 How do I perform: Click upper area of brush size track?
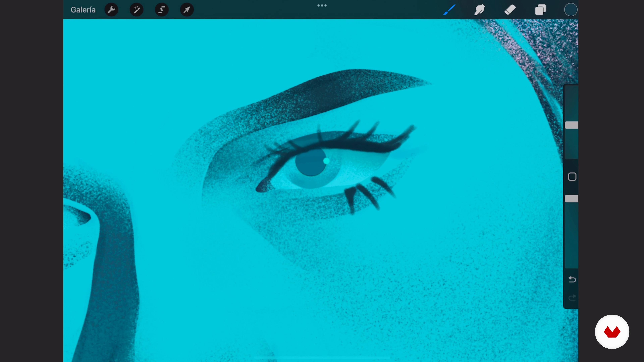point(572,102)
